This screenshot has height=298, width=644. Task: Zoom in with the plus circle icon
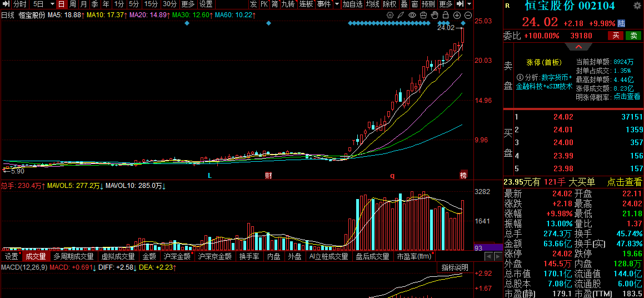pos(457,15)
